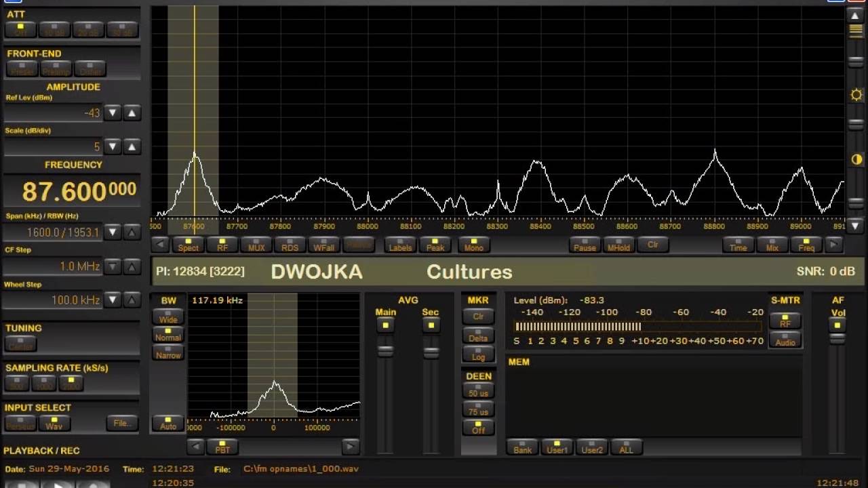Select the Perseus input
This screenshot has height=488, width=868.
point(20,423)
